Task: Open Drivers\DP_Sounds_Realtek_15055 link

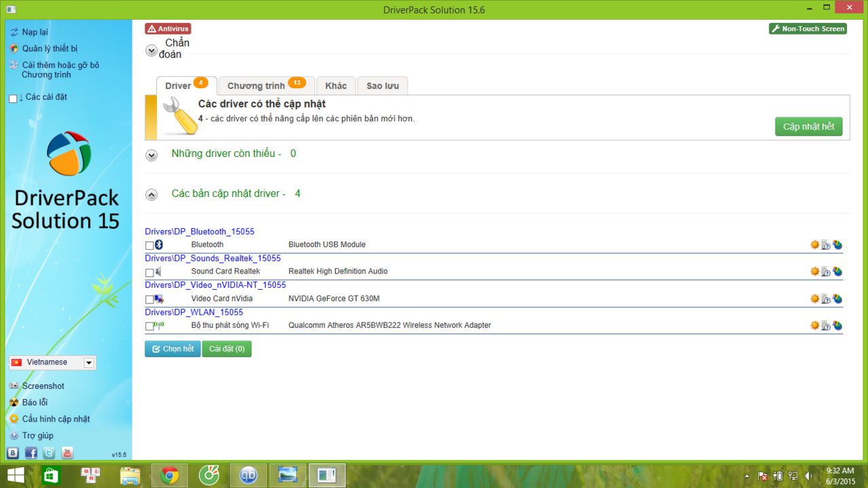Action: click(213, 258)
